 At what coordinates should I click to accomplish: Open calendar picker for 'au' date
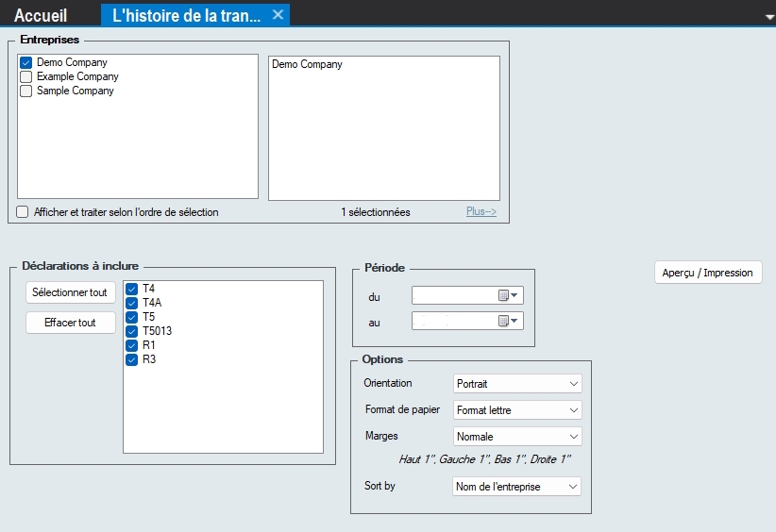coord(508,321)
